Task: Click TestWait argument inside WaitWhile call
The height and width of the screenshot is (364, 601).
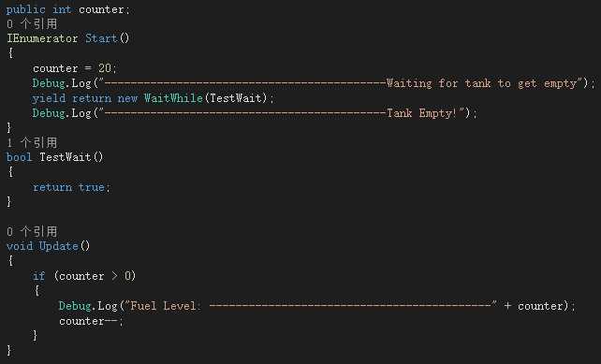Action: 235,98
